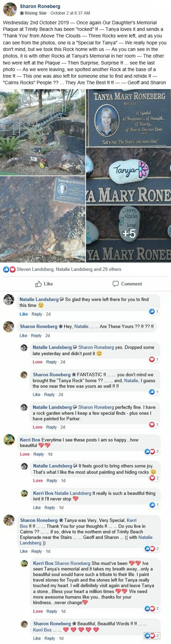The height and width of the screenshot is (644, 171).
Task: Open Sharon Roneberg's profile picture in the post header
Action: point(10,9)
